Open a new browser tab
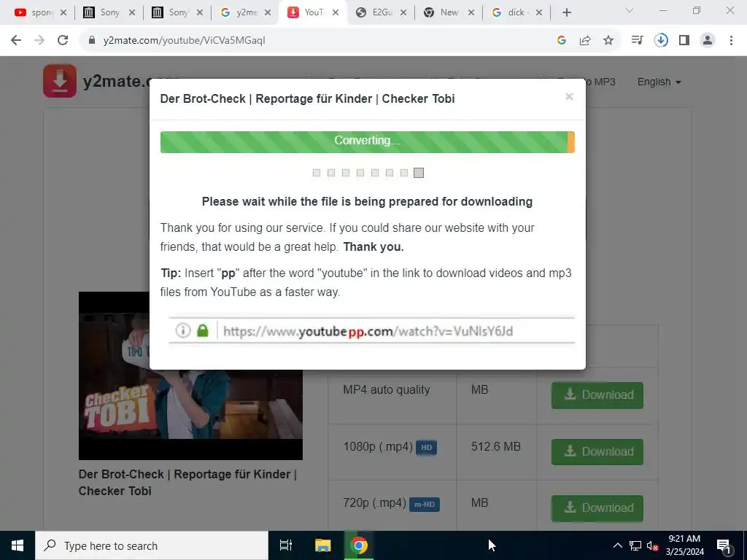Screen dimensions: 747x560 tap(566, 13)
